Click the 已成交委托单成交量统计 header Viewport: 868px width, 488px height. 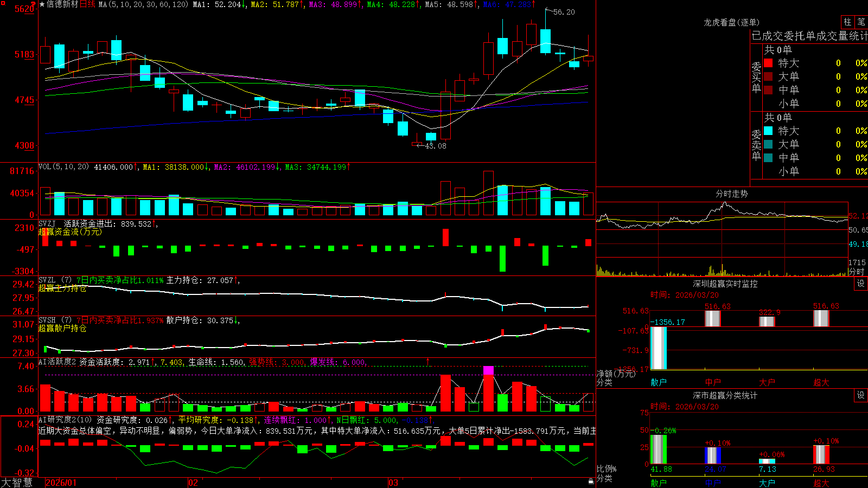click(x=809, y=36)
